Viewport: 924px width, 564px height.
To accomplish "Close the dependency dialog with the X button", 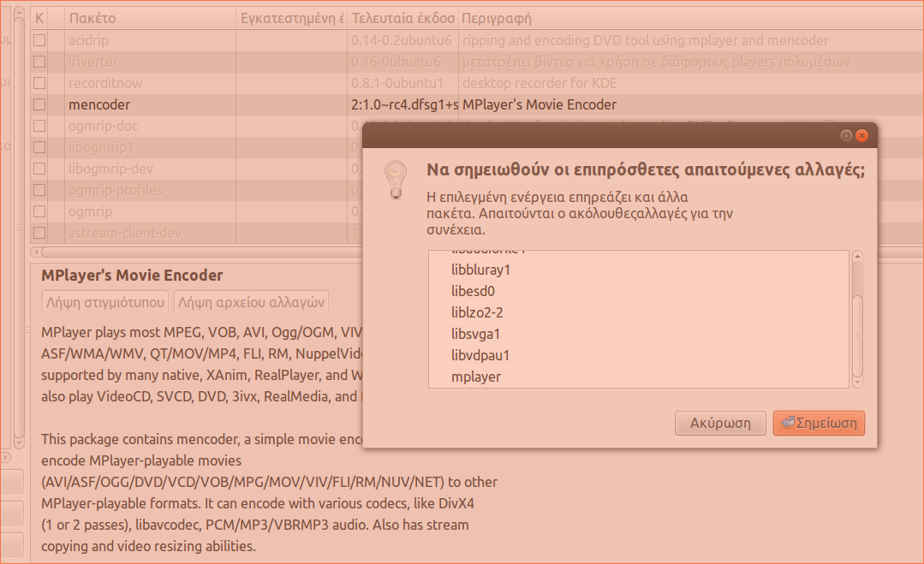I will (x=861, y=135).
